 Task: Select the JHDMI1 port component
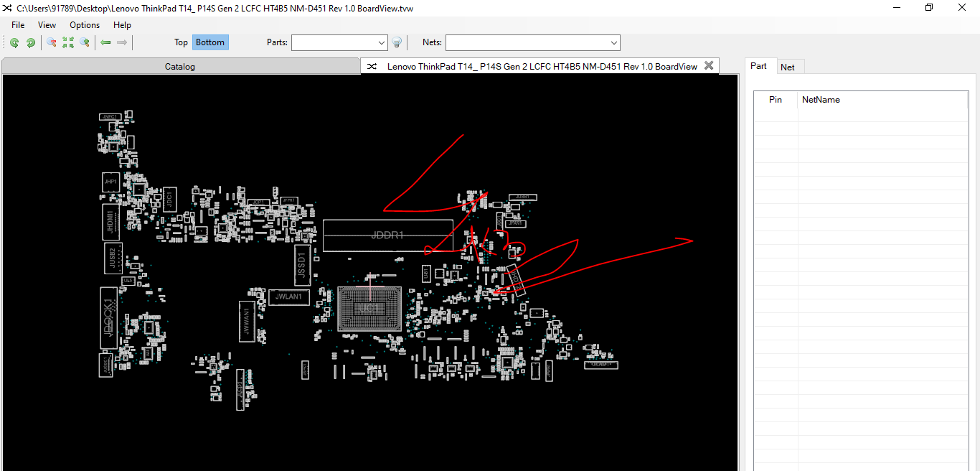point(110,222)
